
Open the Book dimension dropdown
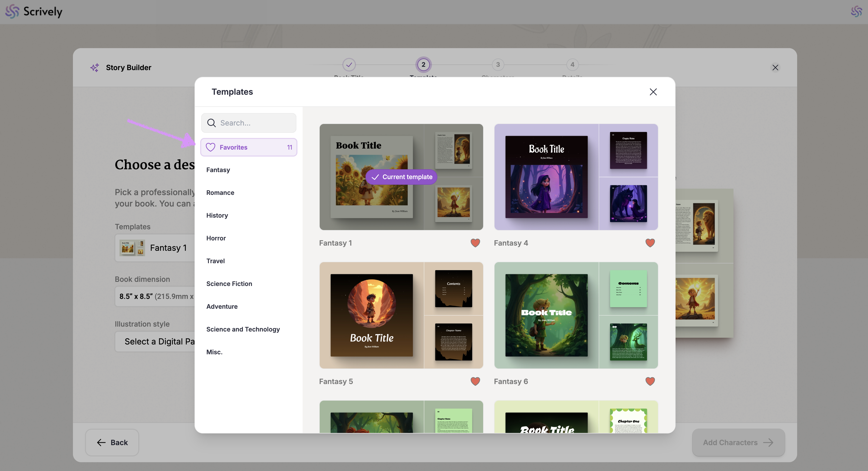coord(155,296)
